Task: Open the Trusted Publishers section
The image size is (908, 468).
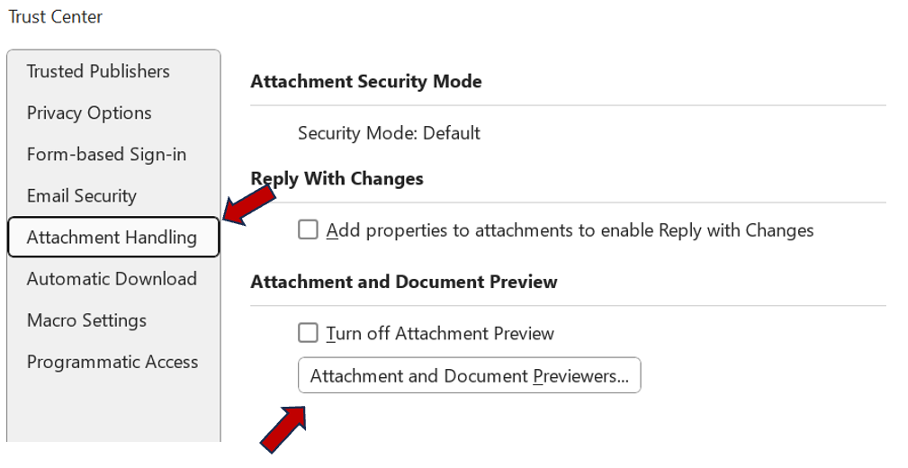Action: tap(98, 71)
